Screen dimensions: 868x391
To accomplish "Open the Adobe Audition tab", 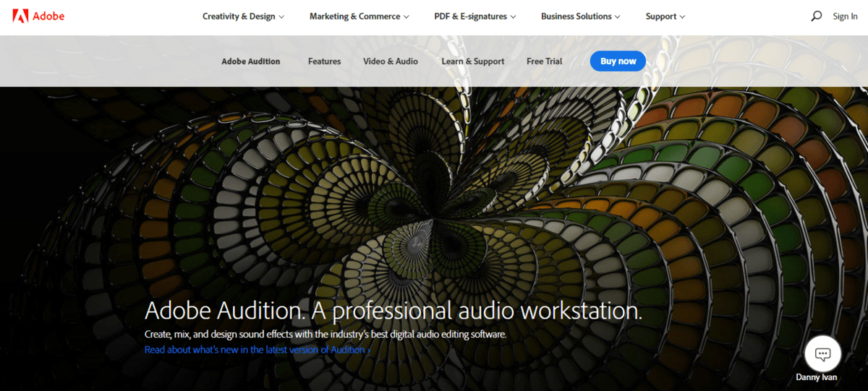I will click(x=251, y=61).
